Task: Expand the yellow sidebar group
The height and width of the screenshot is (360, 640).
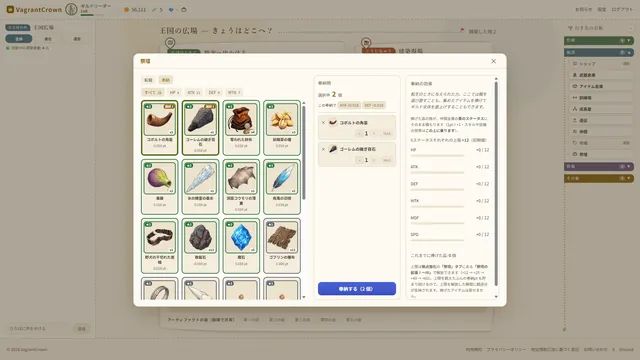Action: pyautogui.click(x=599, y=178)
